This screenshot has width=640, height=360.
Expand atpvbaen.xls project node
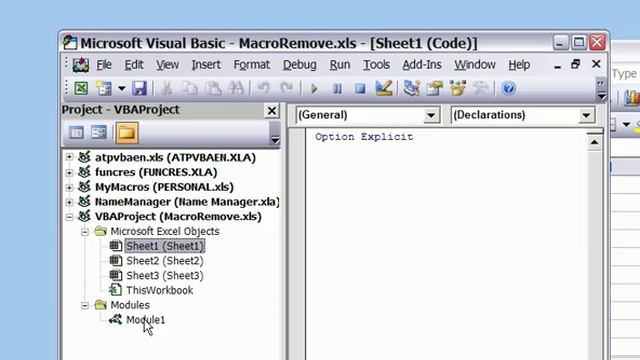(69, 157)
